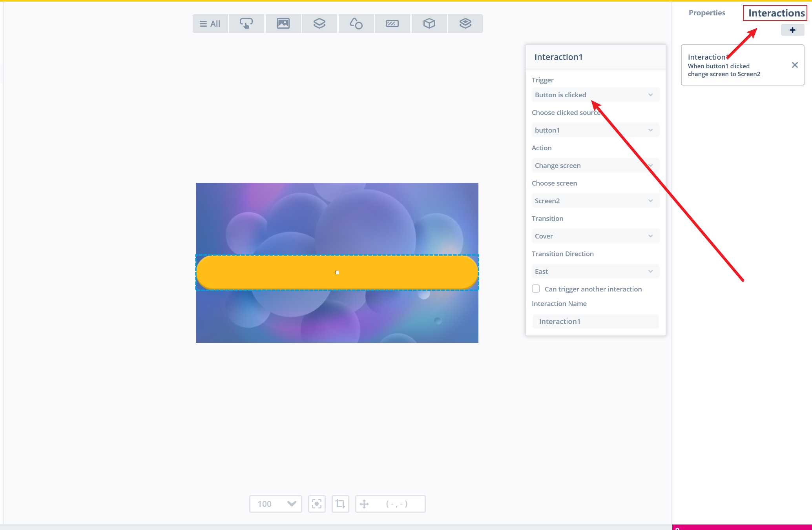Select the shapes filter icon
Image resolution: width=812 pixels, height=530 pixels.
pos(356,24)
